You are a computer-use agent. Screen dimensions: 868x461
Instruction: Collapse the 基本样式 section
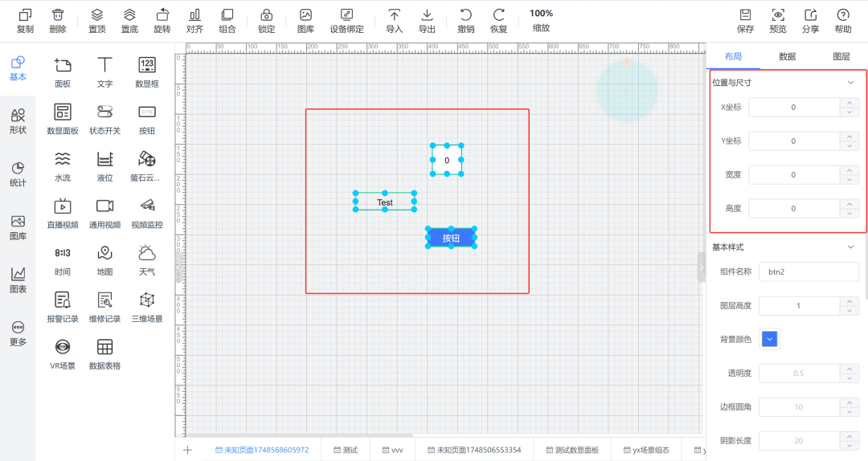850,247
